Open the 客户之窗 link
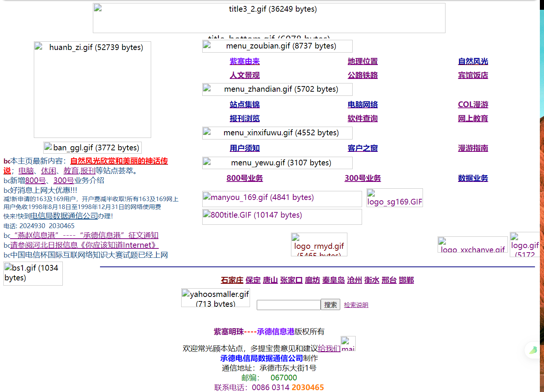Viewport: 544px width, 392px height. pos(363,148)
